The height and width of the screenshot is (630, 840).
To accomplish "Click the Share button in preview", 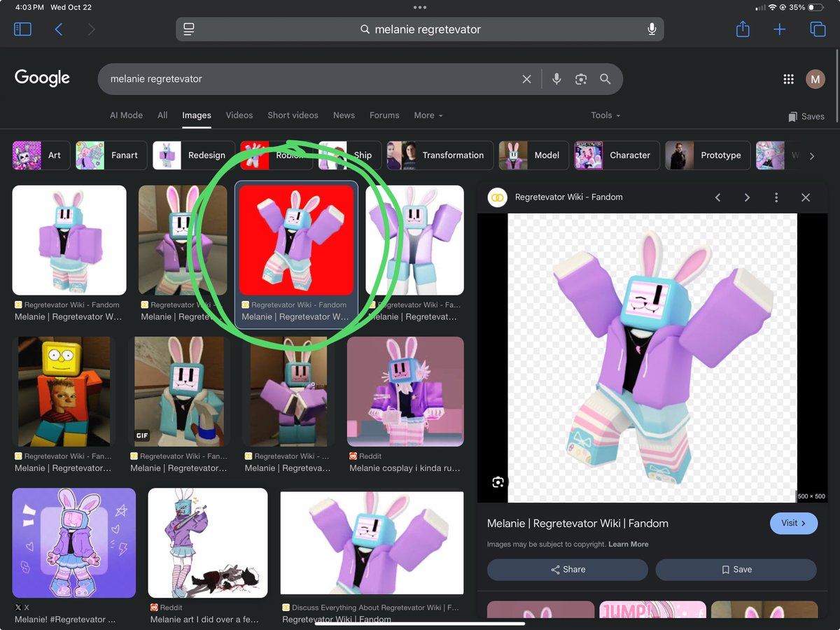I will 568,570.
